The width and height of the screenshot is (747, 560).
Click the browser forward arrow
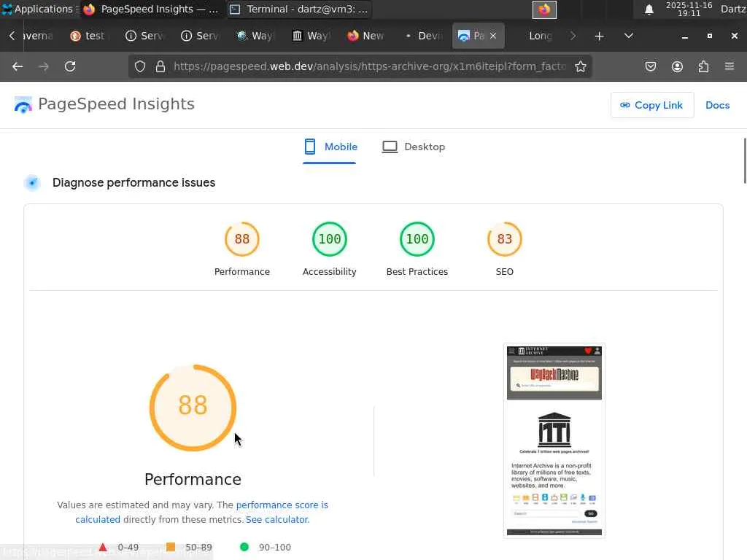(x=43, y=66)
